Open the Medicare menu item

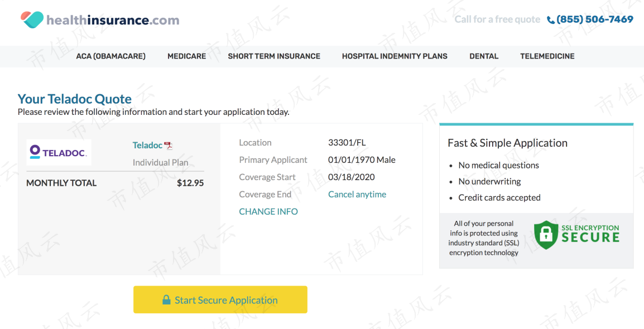pyautogui.click(x=187, y=56)
